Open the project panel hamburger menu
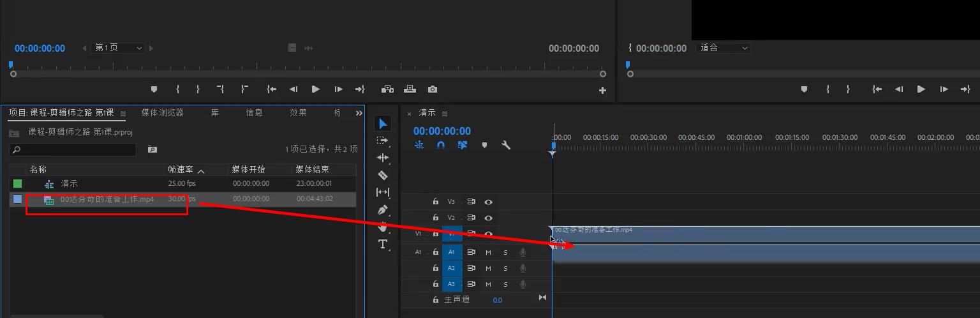This screenshot has width=980, height=318. click(122, 113)
